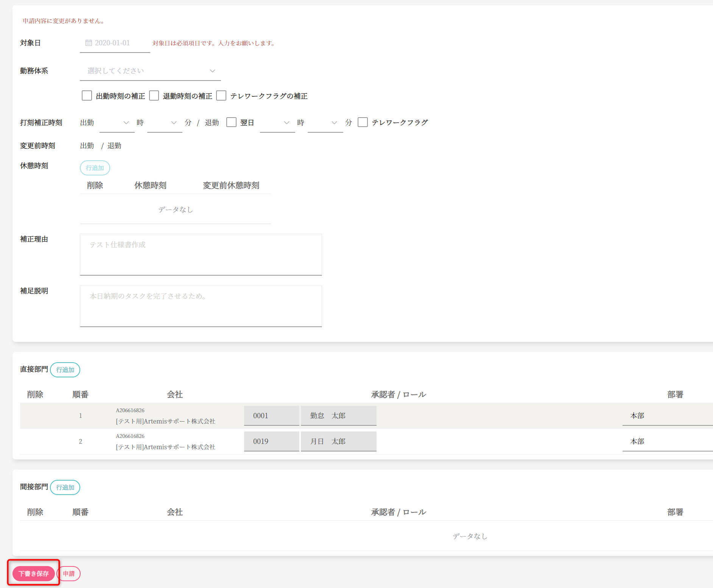Enable the テレワークフラグ checkbox in 打刻補正時刻
The width and height of the screenshot is (713, 588).
click(x=363, y=123)
